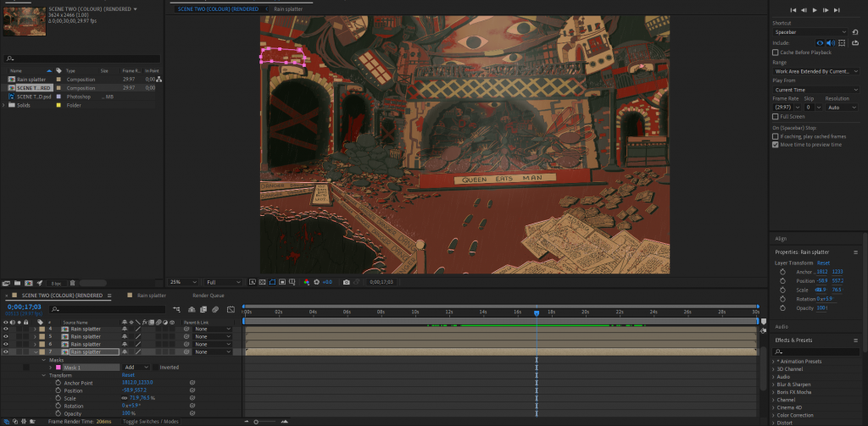Open the viewer resolution Full dropdown
The width and height of the screenshot is (868, 426).
click(223, 282)
